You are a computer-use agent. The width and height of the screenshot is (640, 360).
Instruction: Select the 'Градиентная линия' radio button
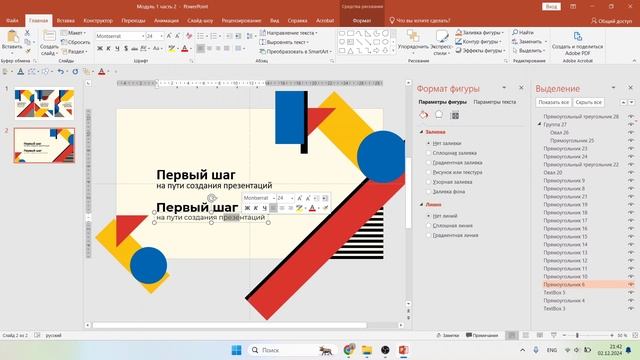point(429,235)
